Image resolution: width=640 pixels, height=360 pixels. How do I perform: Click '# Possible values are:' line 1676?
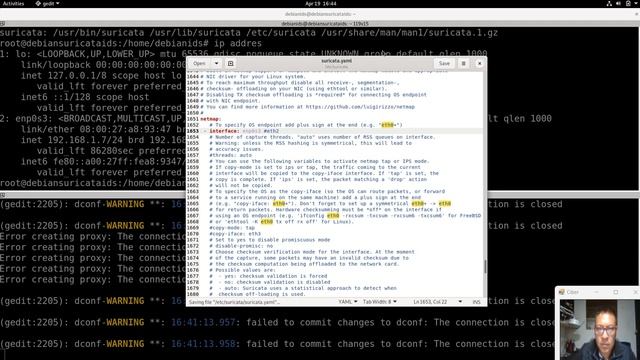242,270
